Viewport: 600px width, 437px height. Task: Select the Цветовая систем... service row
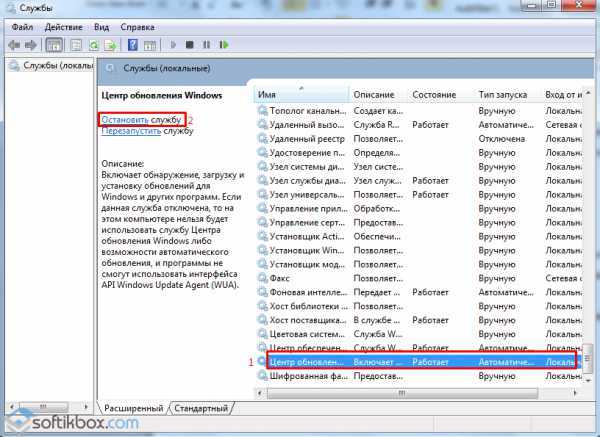point(420,334)
